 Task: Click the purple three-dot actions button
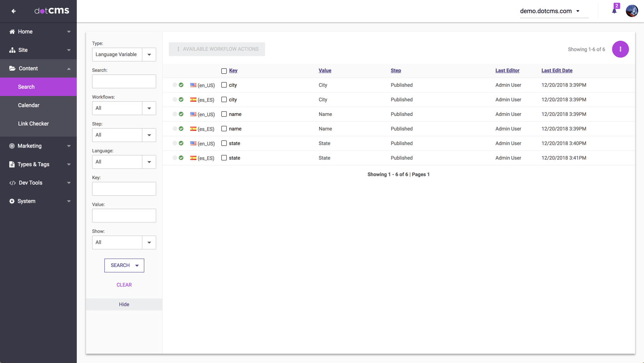620,49
